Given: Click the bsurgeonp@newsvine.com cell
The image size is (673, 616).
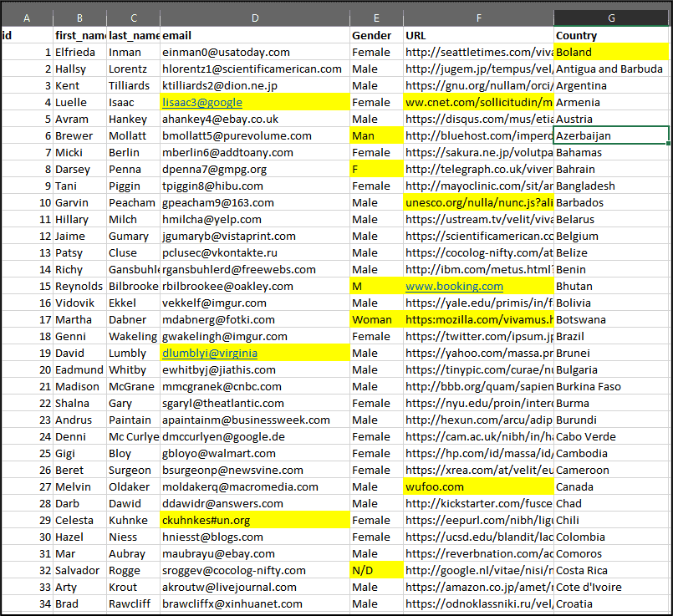Looking at the screenshot, I should click(255, 471).
